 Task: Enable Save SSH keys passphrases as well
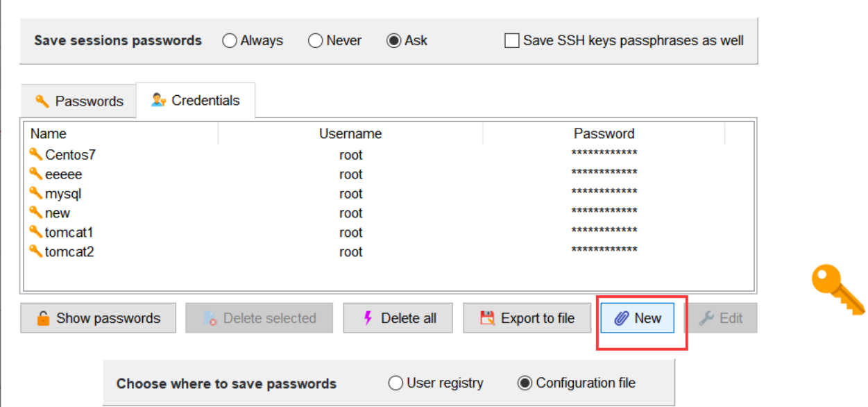click(x=512, y=41)
